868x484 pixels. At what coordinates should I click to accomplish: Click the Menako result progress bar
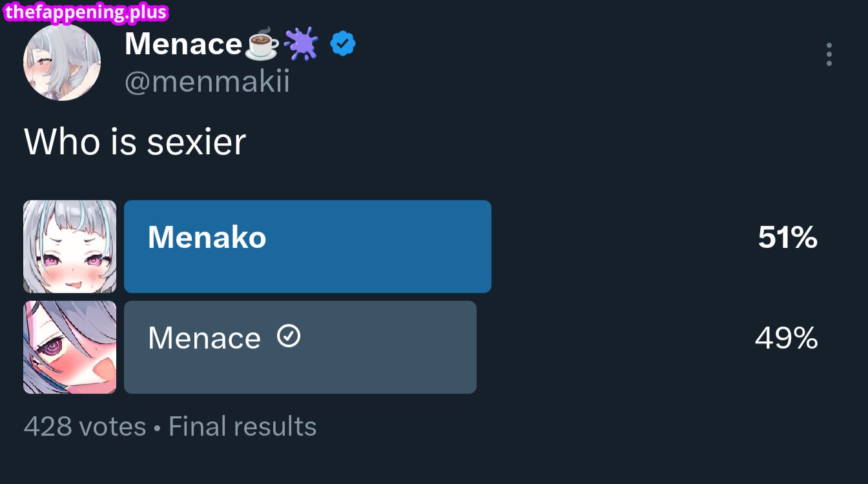pyautogui.click(x=307, y=246)
